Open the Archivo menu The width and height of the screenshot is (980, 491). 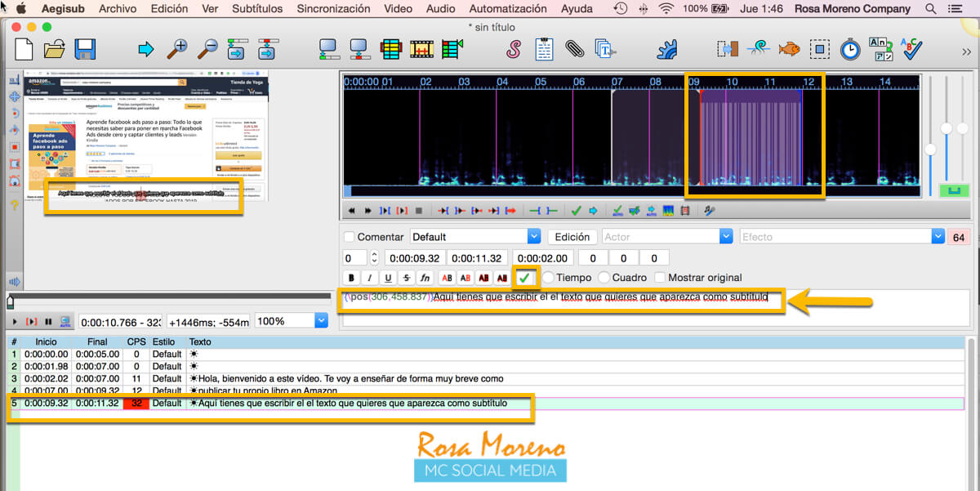[x=118, y=9]
